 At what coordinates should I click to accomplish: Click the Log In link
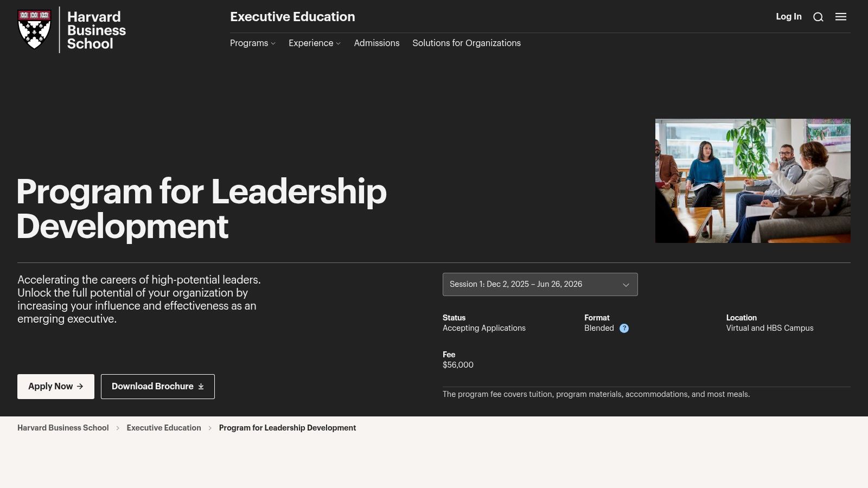(789, 16)
